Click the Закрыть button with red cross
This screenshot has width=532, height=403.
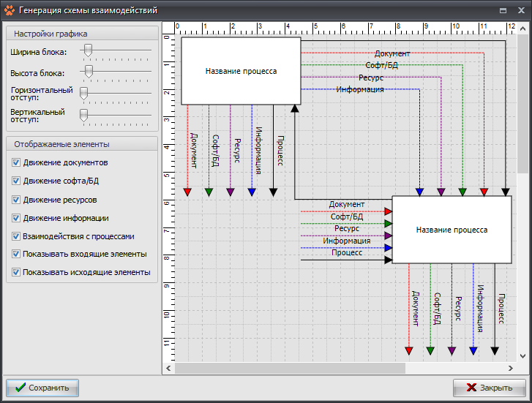tap(489, 388)
